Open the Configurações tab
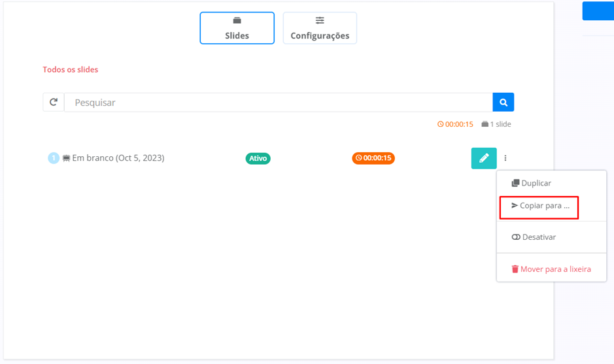Viewport: 614px width, 364px height. click(320, 28)
